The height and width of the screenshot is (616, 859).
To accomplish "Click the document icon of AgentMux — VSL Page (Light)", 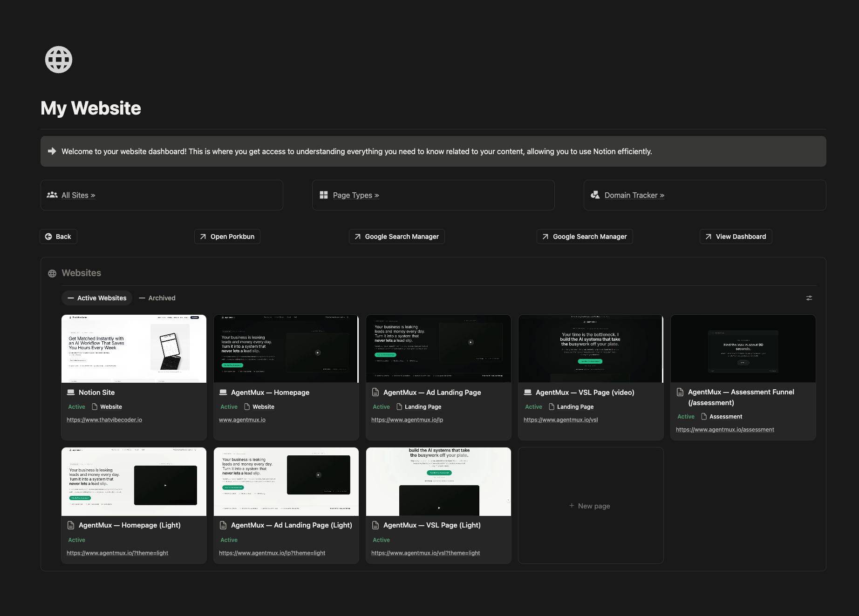I will (375, 525).
